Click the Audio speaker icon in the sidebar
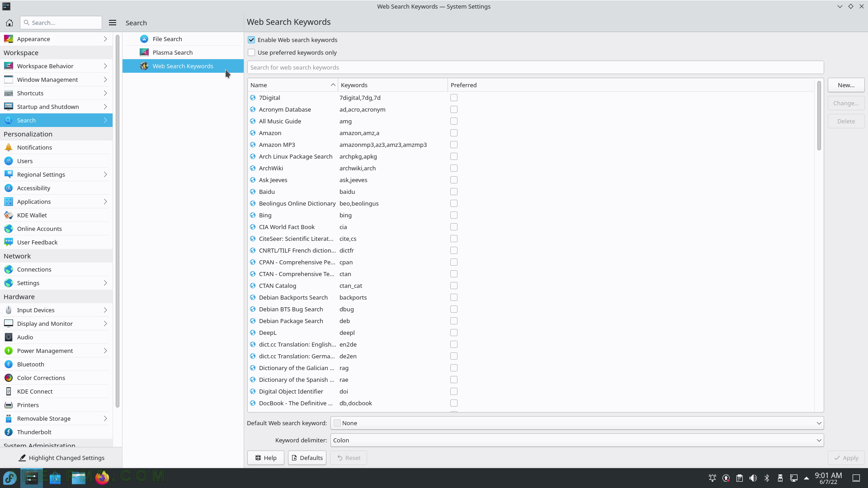 pos(9,337)
